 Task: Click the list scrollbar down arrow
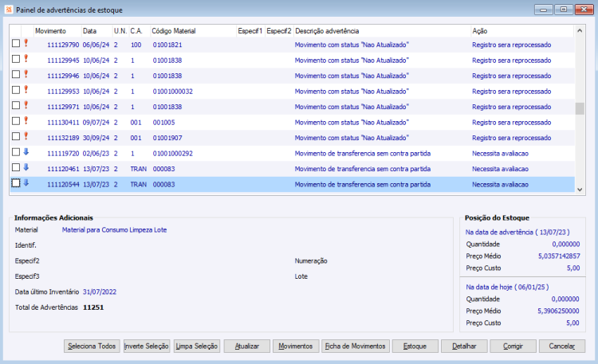click(580, 190)
